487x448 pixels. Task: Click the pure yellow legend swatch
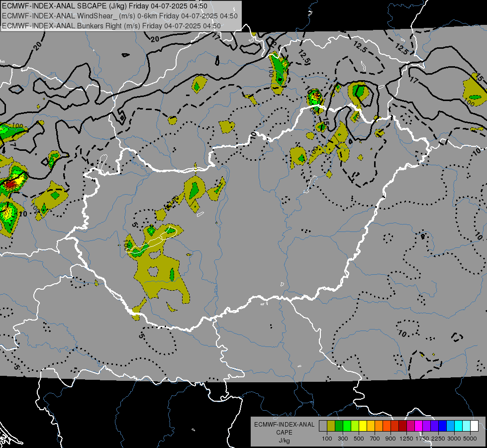point(363,426)
